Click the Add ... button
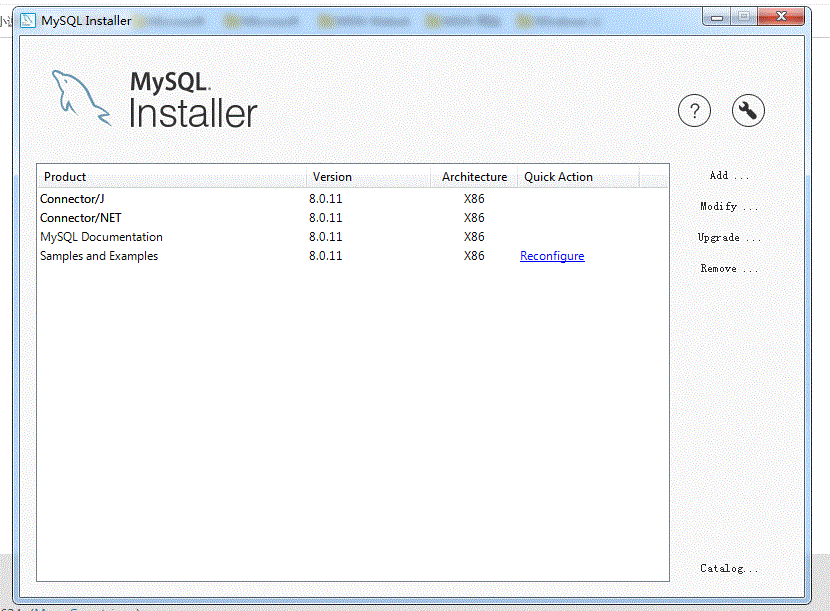This screenshot has height=611, width=830. point(729,175)
